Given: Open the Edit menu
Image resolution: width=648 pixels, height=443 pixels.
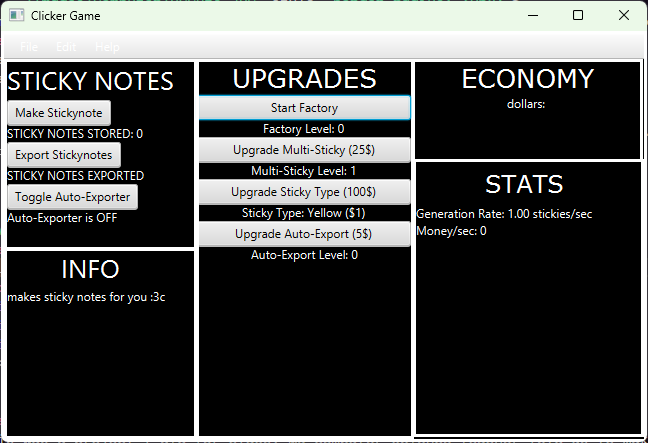Looking at the screenshot, I should tap(66, 47).
